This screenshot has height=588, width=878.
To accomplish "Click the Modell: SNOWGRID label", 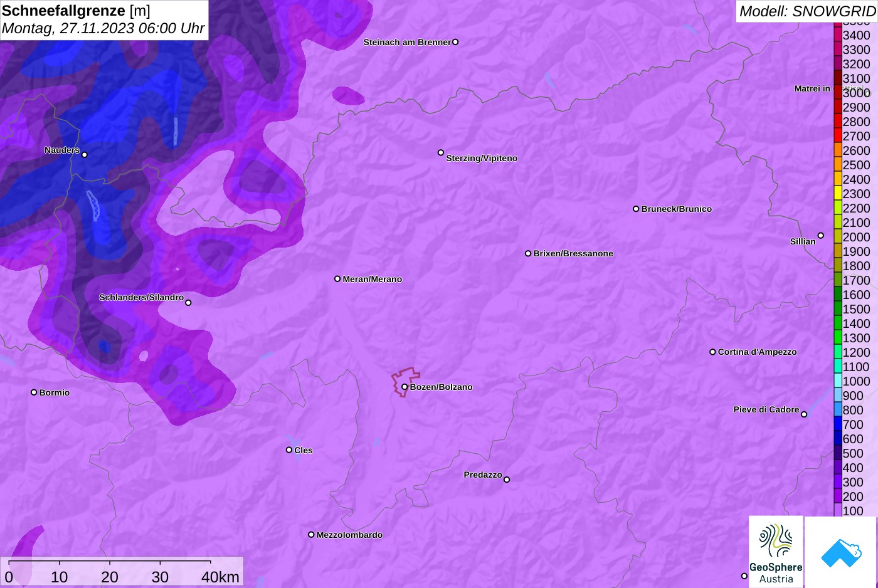I will pyautogui.click(x=807, y=11).
